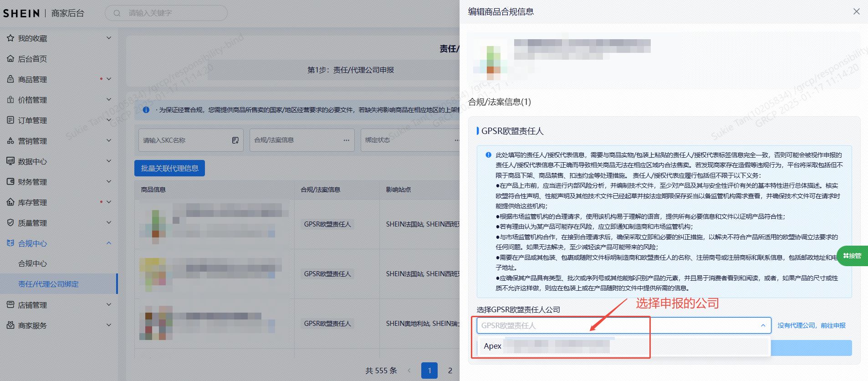The width and height of the screenshot is (868, 381).
Task: Click the price icon beside 价格管理
Action: (x=10, y=100)
